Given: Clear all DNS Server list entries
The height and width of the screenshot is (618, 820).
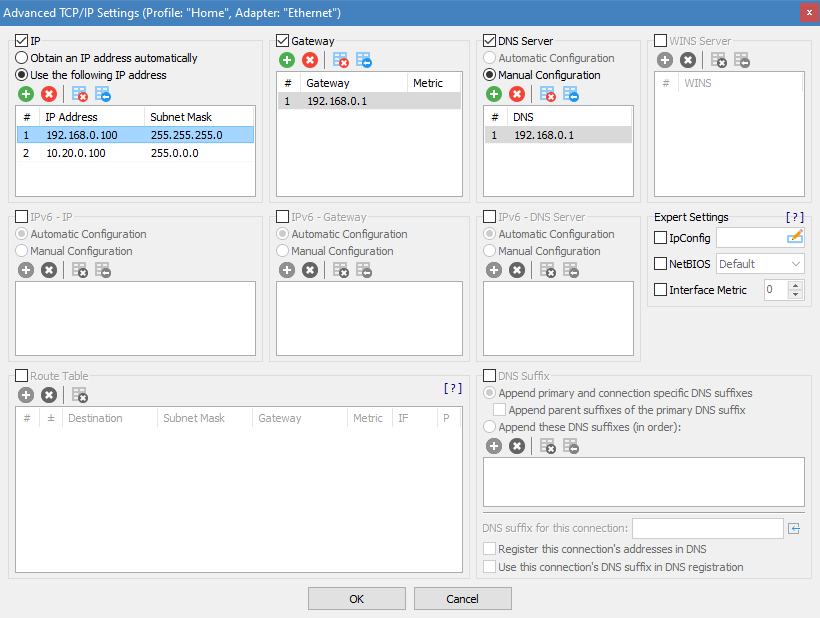Looking at the screenshot, I should click(x=548, y=94).
